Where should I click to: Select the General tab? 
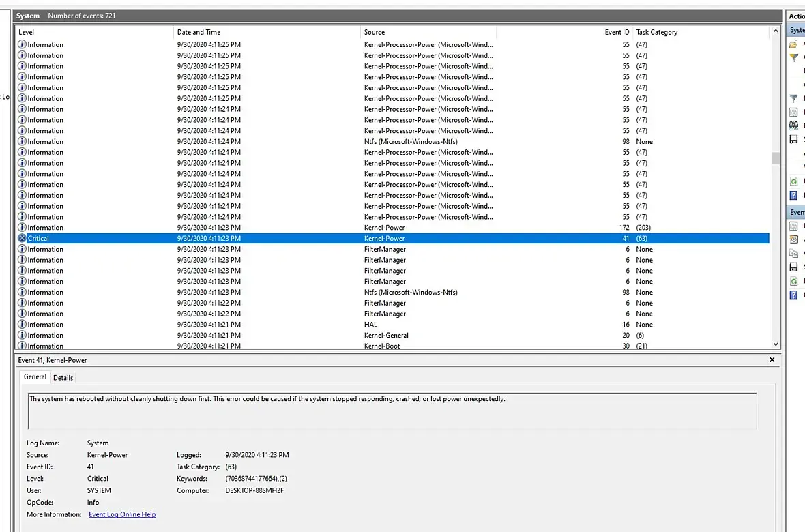click(x=35, y=377)
